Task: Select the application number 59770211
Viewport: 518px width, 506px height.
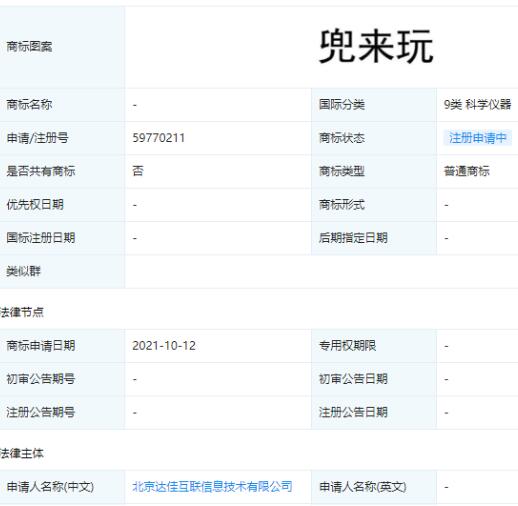Action: (159, 138)
